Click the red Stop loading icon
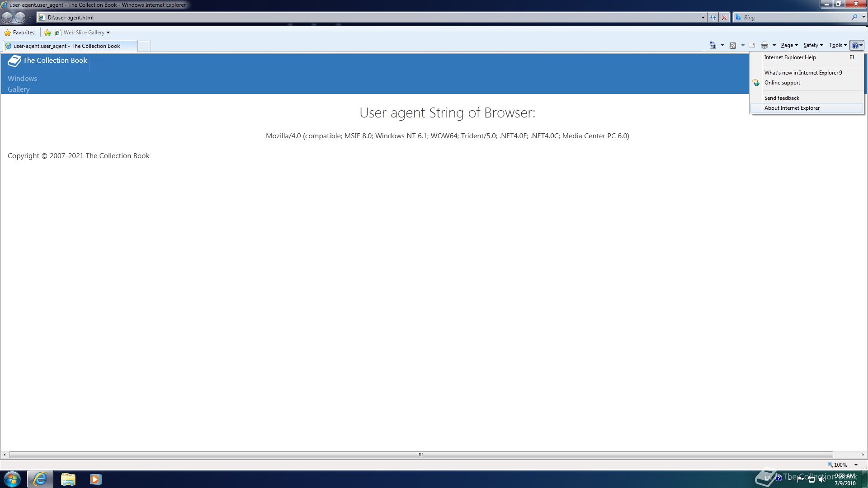Viewport: 868px width, 488px height. pos(724,17)
